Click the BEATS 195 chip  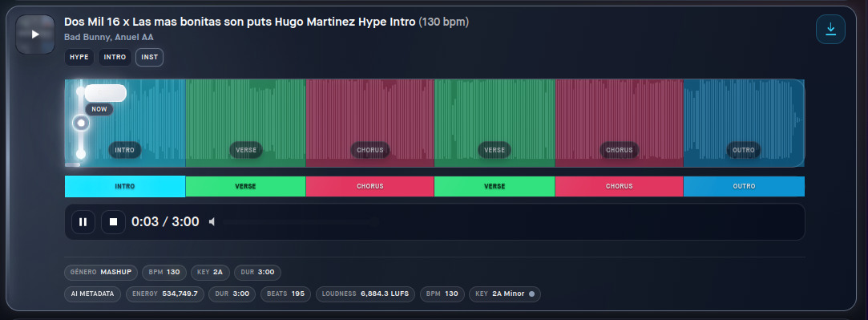[285, 294]
